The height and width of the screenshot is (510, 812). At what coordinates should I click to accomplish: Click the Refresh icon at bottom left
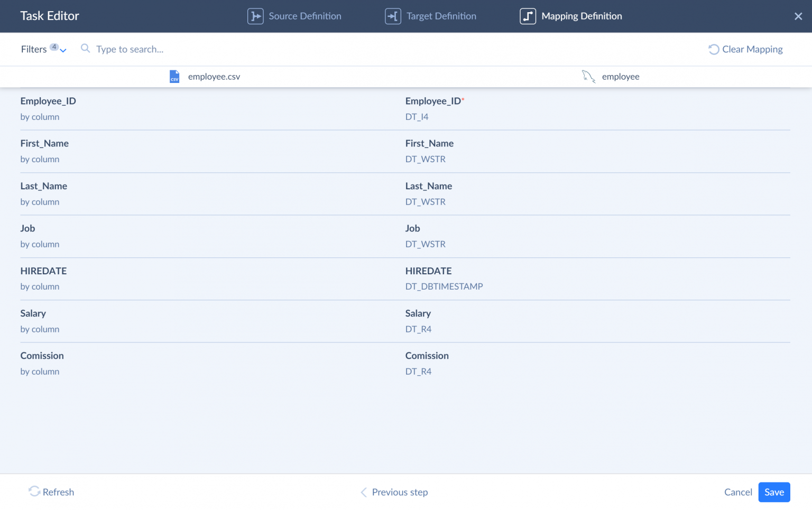(34, 492)
